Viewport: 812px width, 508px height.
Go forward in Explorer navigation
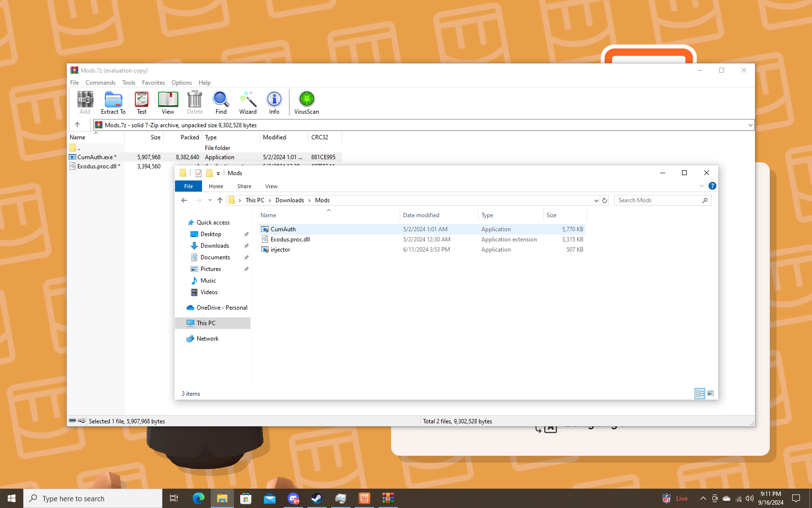pos(198,200)
